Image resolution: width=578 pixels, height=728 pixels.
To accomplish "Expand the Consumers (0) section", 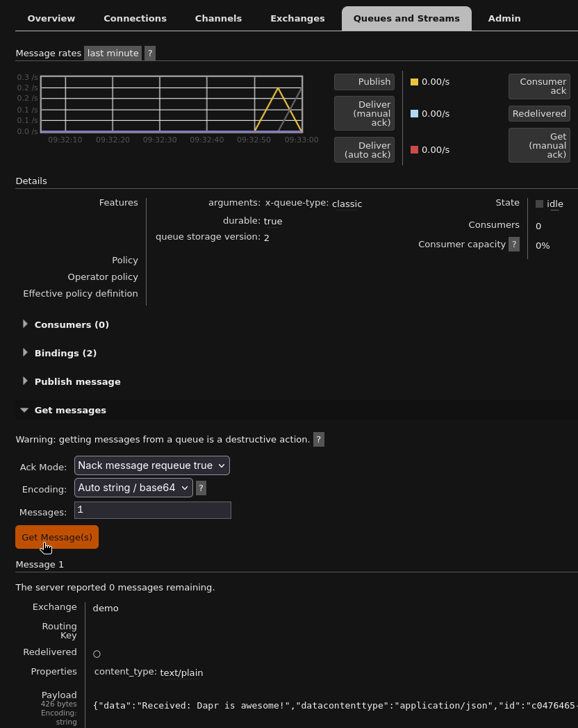I will point(71,324).
